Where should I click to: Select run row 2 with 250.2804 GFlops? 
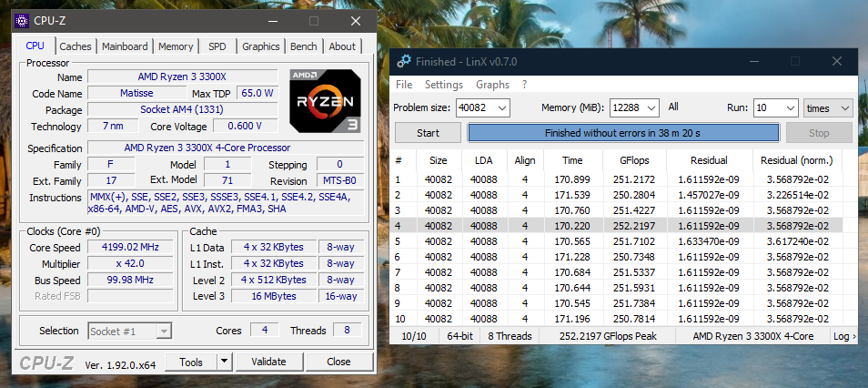pos(617,195)
